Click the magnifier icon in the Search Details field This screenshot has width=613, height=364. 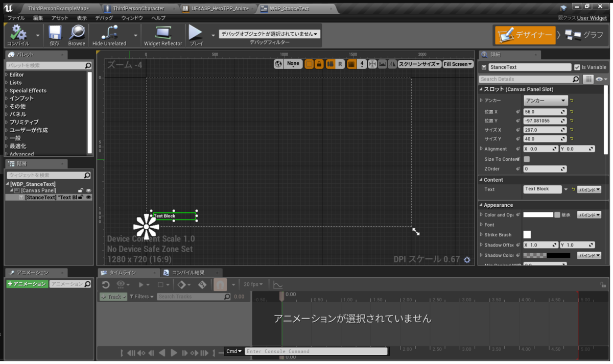click(x=576, y=79)
